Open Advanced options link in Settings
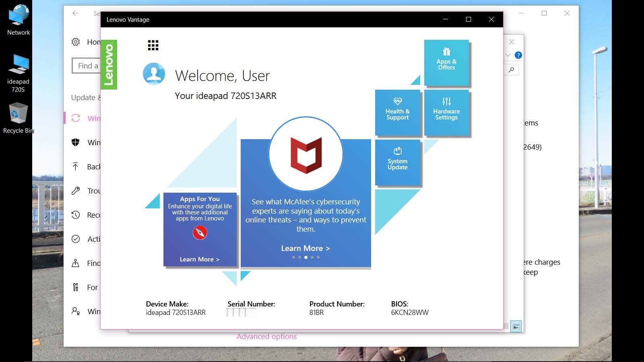 coord(266,336)
